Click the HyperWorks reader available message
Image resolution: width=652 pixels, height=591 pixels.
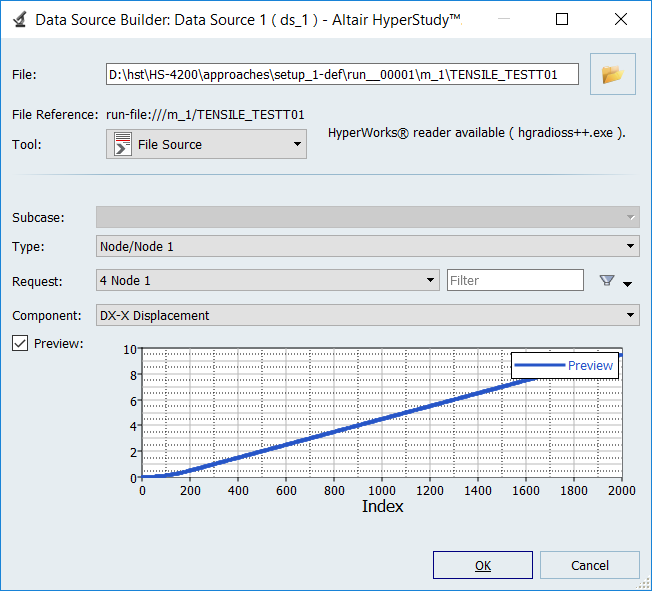477,133
